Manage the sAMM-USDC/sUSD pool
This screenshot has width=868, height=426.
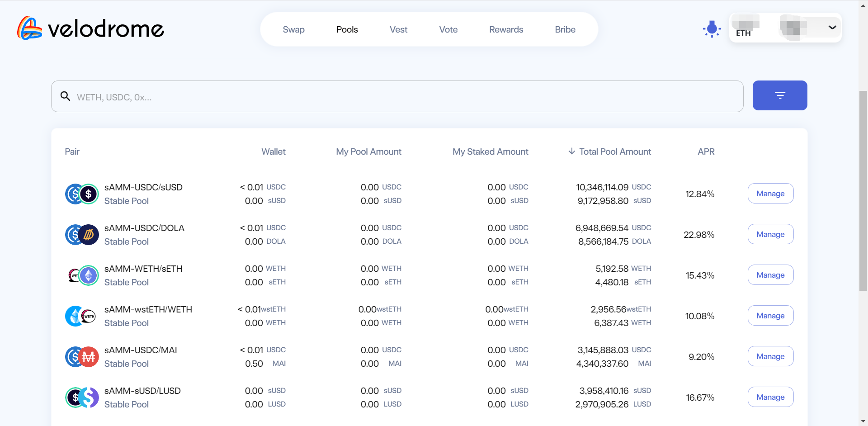pyautogui.click(x=770, y=194)
